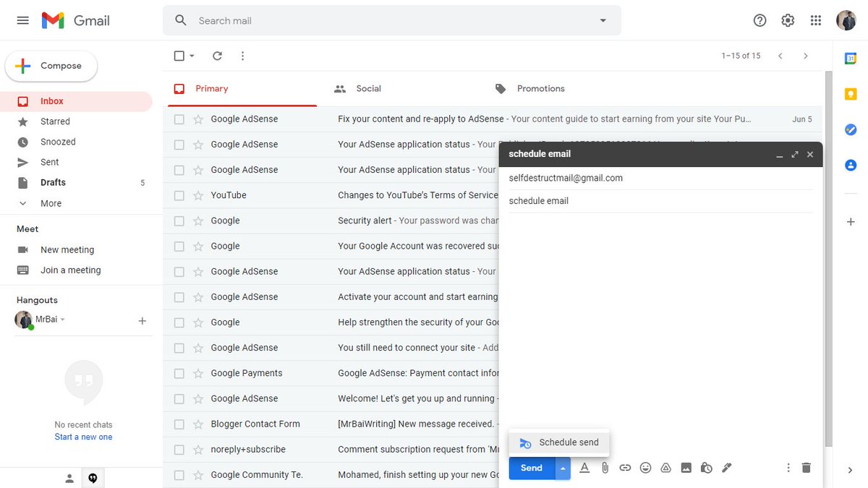Click the Insert signature pen icon
Viewport: 868px width, 488px height.
(727, 468)
